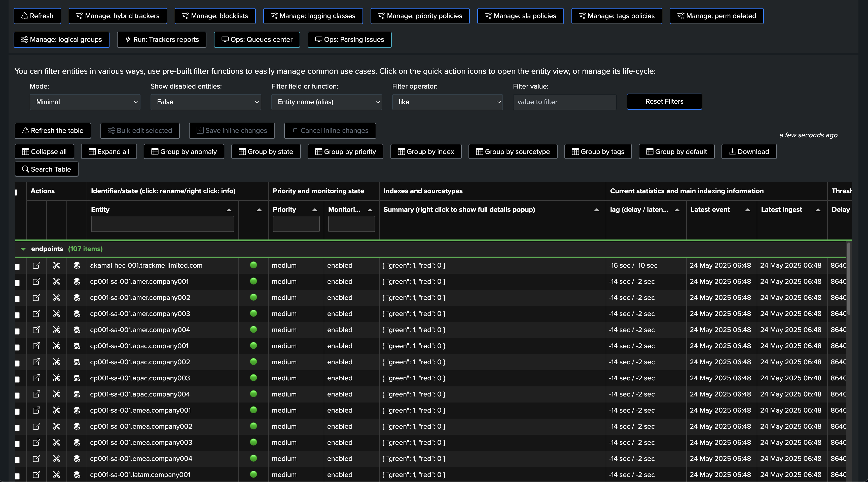Click tools icon for cp001-sa-001.emea.company002
Viewport: 868px width, 482px height.
pos(57,426)
